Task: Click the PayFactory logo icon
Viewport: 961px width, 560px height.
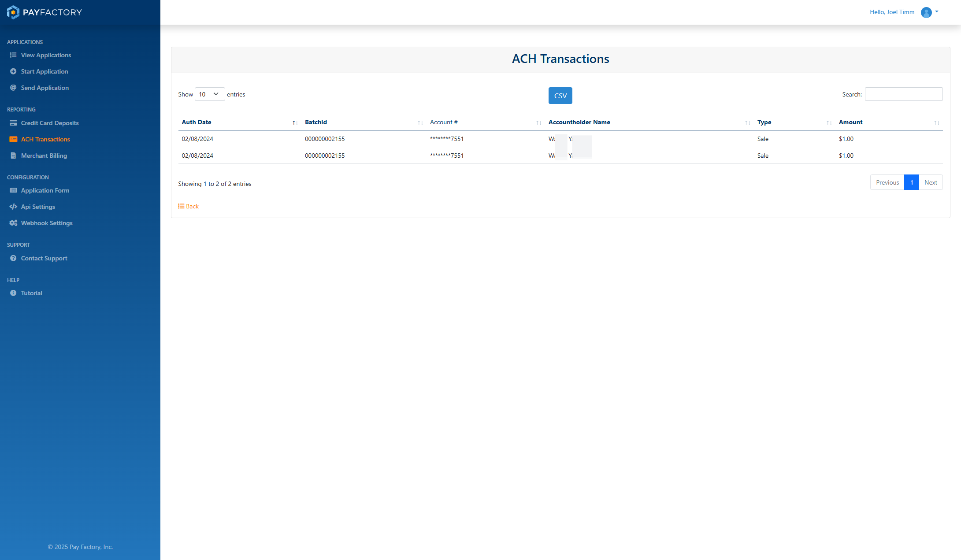Action: tap(13, 12)
